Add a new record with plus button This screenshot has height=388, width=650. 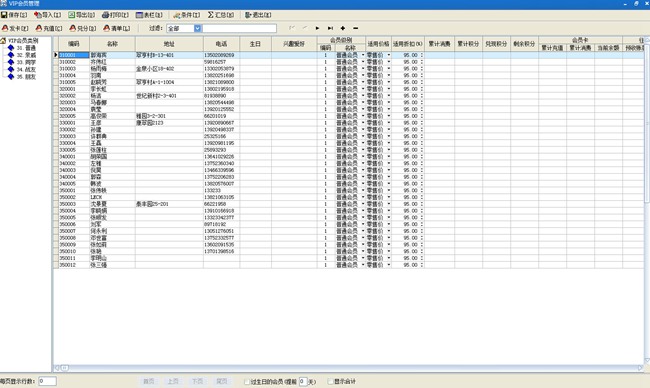click(343, 28)
